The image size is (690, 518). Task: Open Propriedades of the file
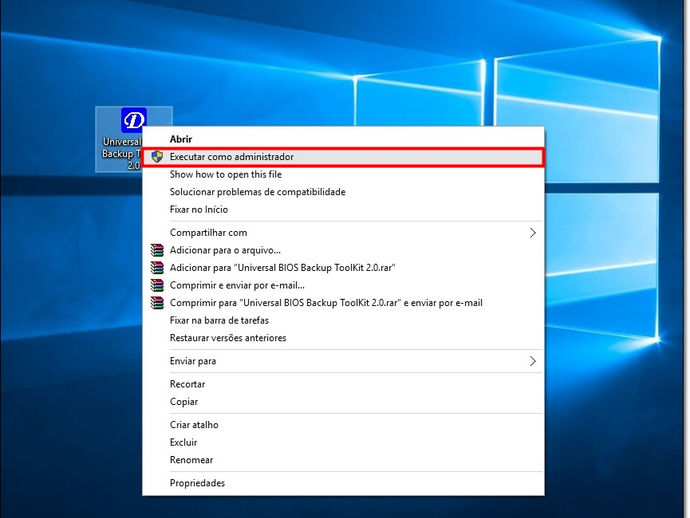click(343, 483)
